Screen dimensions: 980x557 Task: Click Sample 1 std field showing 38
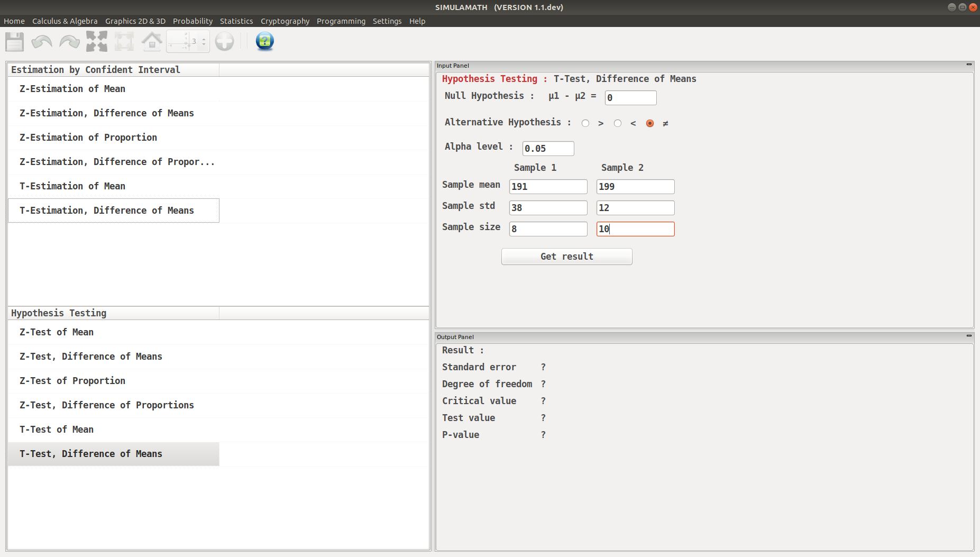[548, 208]
